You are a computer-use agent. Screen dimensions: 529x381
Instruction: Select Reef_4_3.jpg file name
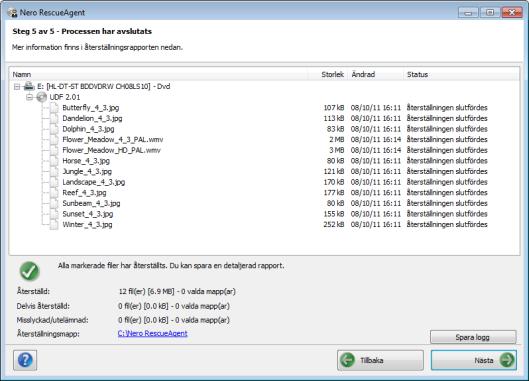point(84,193)
